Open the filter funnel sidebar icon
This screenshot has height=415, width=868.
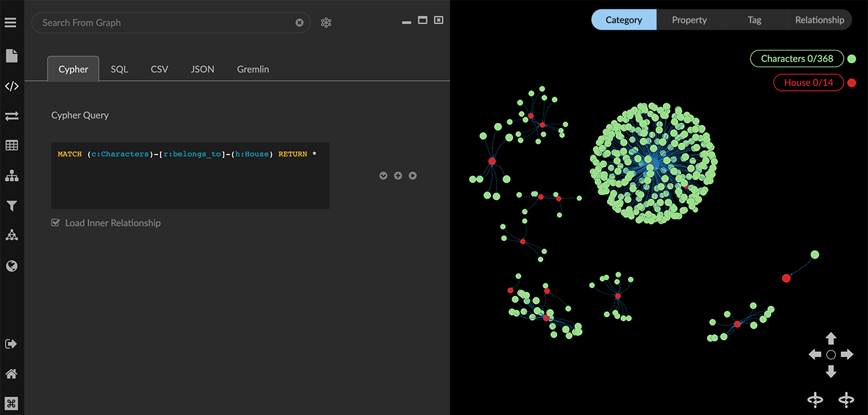click(11, 206)
